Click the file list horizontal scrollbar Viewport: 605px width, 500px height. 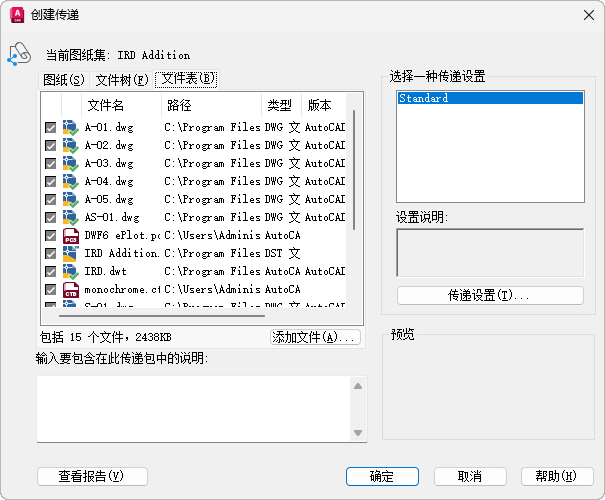tap(162, 316)
